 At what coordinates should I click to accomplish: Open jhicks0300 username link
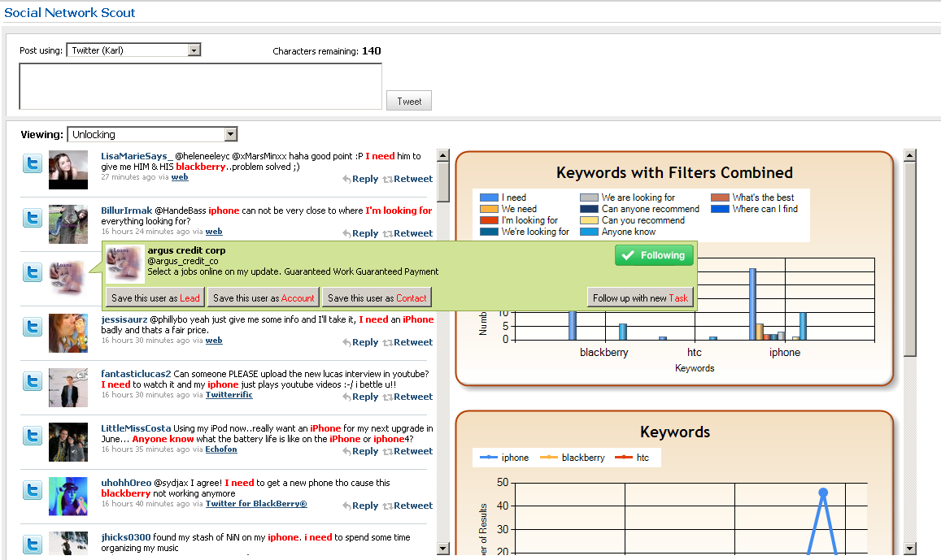(x=126, y=538)
